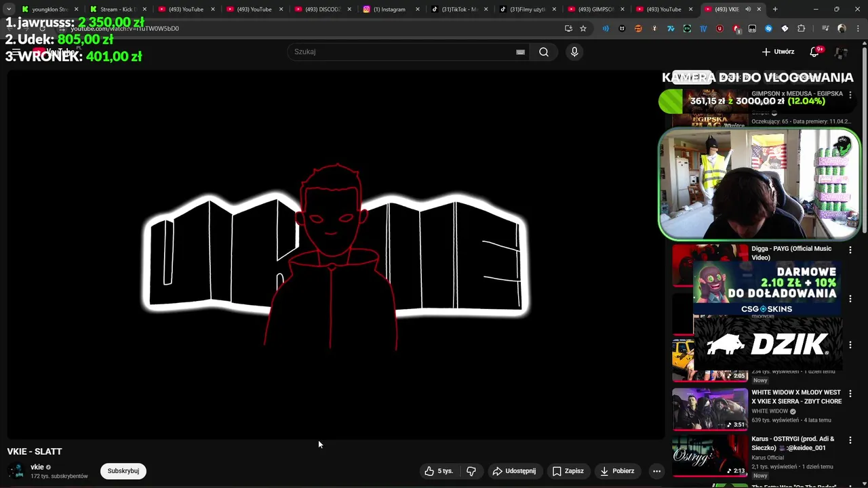Bookmark this page with the star icon
Viewport: 868px width, 488px height.
(x=583, y=28)
